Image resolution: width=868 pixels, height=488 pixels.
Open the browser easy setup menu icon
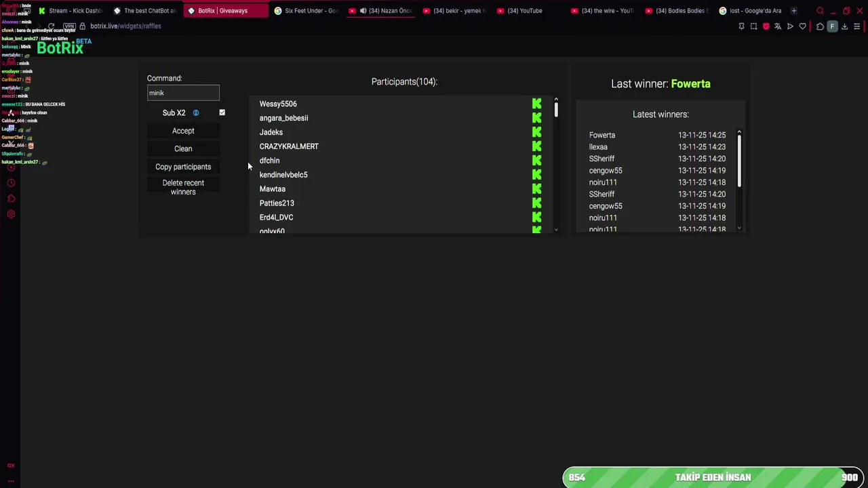(857, 26)
